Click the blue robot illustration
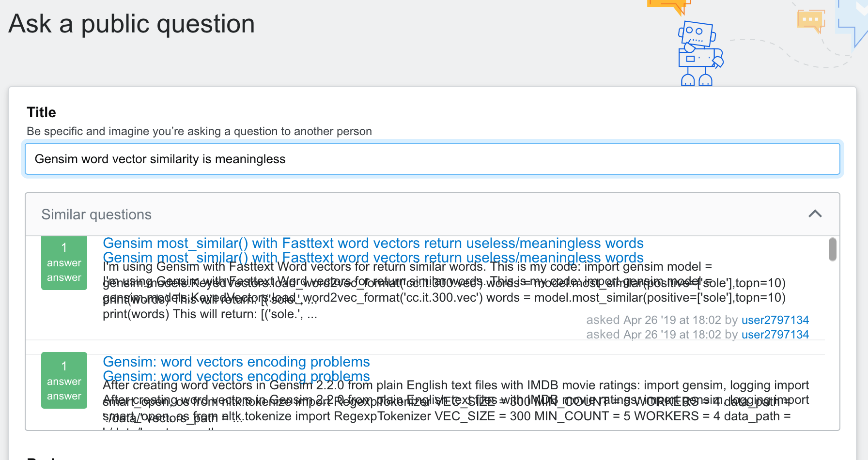 (700, 53)
